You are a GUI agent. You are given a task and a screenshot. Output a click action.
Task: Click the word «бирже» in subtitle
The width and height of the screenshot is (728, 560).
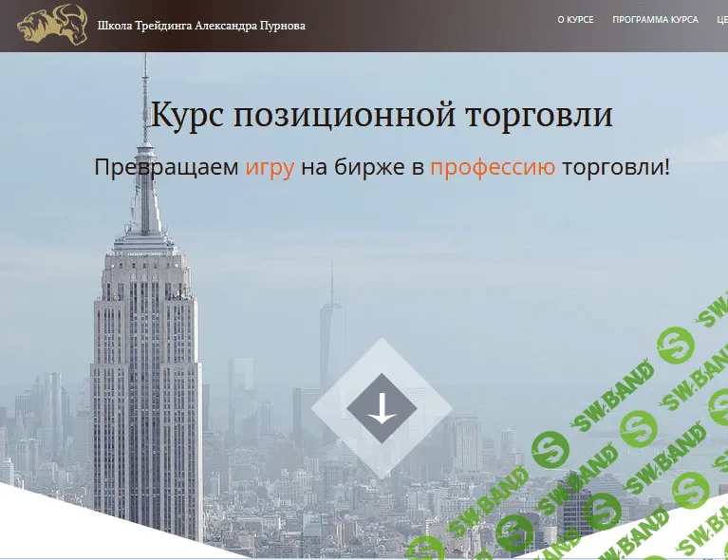pyautogui.click(x=373, y=168)
